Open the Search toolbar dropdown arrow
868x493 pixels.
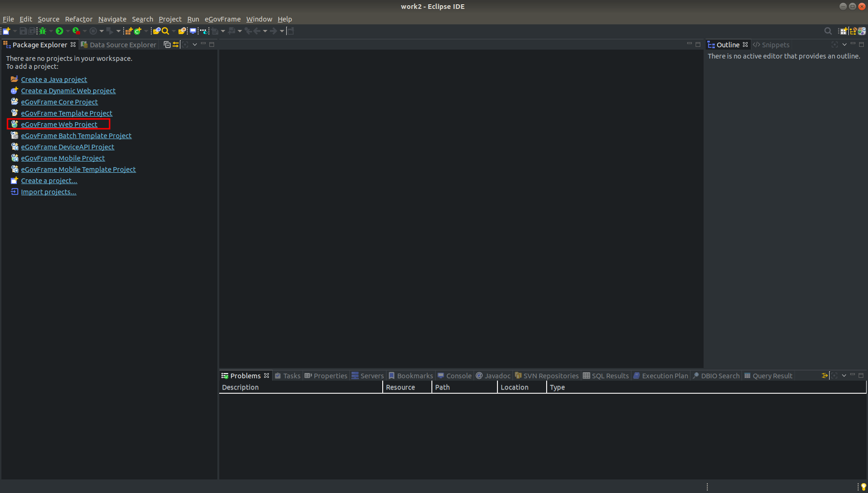coord(174,31)
